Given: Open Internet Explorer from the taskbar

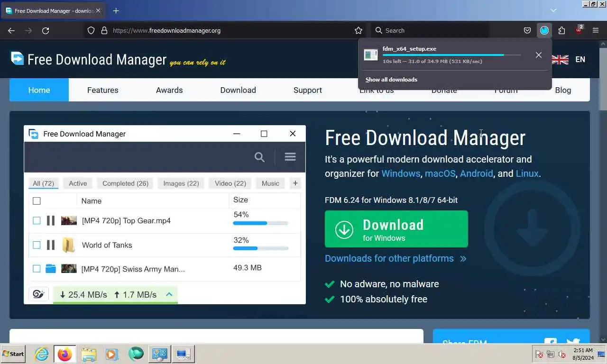Looking at the screenshot, I should coord(42,354).
